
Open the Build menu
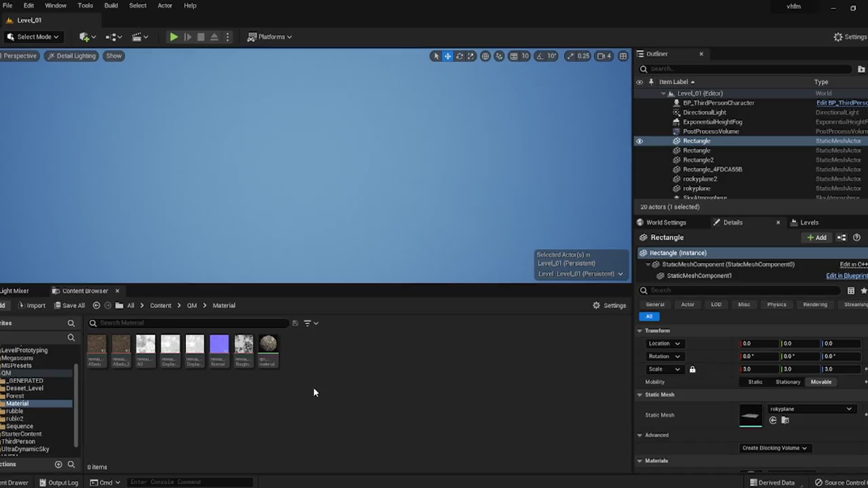[111, 5]
